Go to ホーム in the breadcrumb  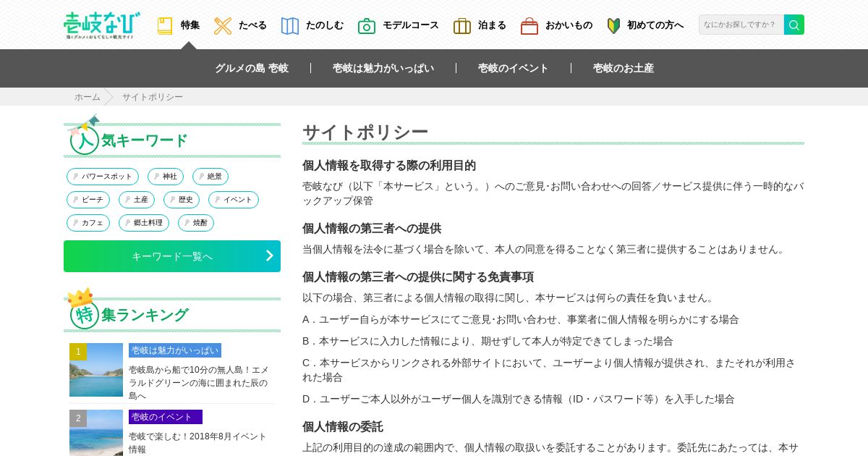click(88, 97)
